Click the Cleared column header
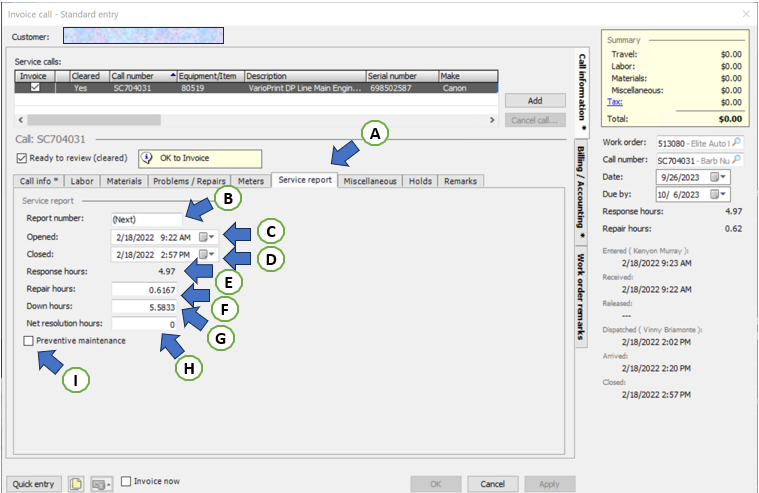 coord(90,76)
